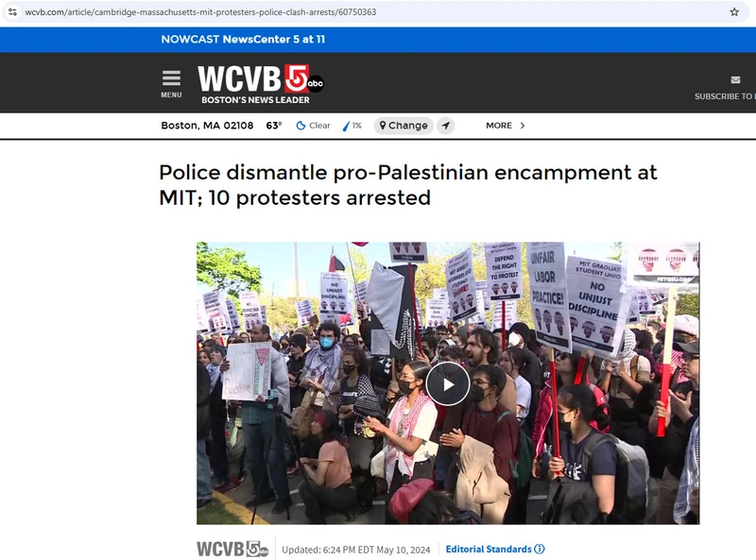The height and width of the screenshot is (560, 756).
Task: Expand the MORE weather chevron
Action: coord(523,126)
